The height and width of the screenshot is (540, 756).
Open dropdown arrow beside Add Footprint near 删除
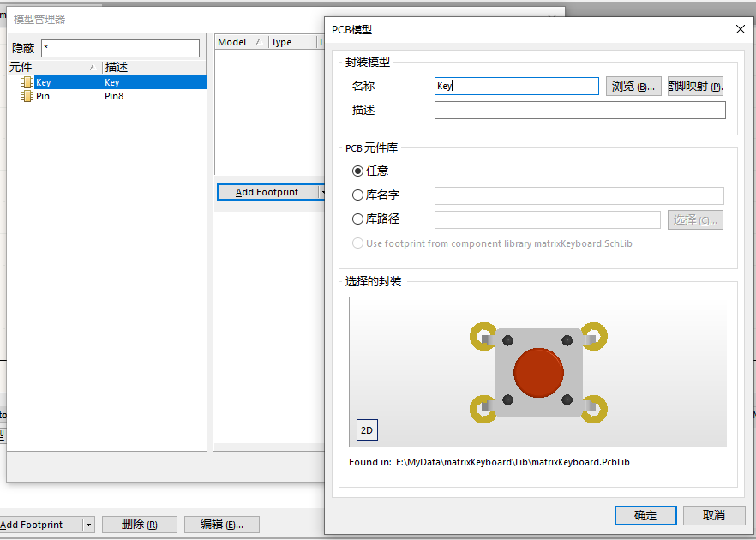click(88, 525)
